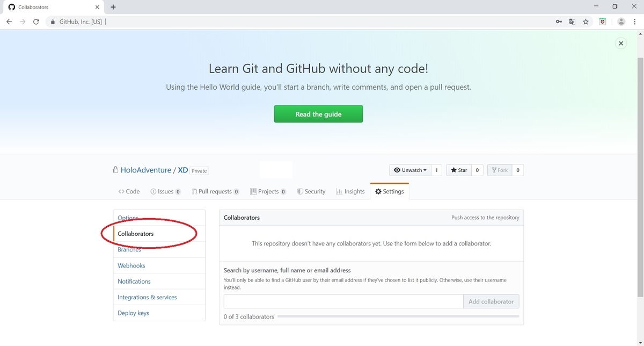Open the Unwatch dropdown

coord(411,170)
